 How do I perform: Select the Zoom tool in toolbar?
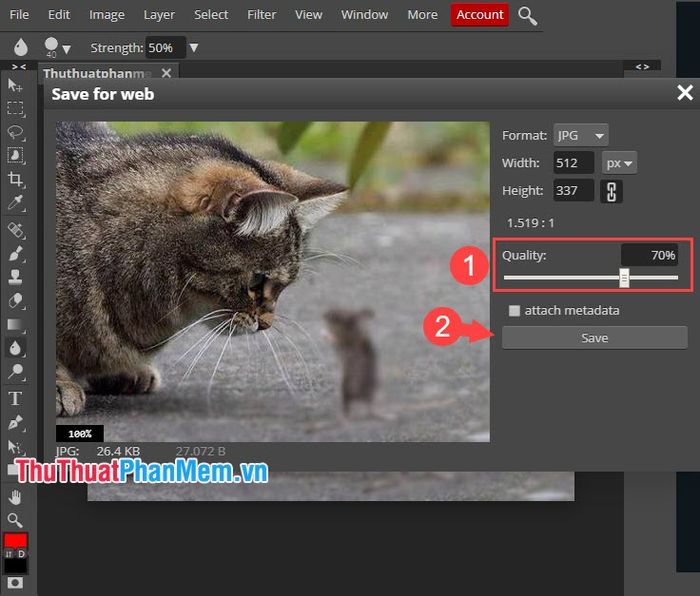coord(15,520)
